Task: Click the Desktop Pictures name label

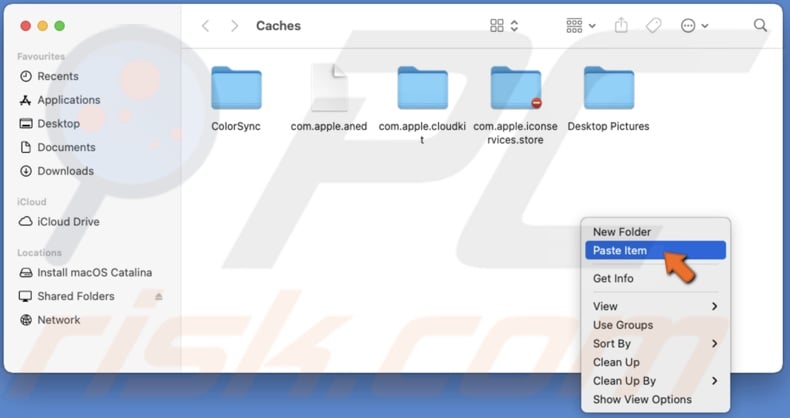Action: (x=608, y=126)
